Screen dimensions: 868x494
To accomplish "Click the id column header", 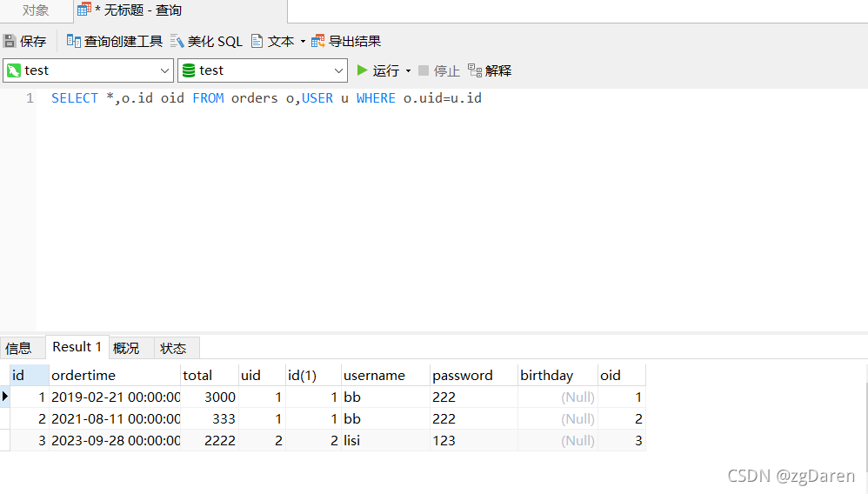I will 30,375.
